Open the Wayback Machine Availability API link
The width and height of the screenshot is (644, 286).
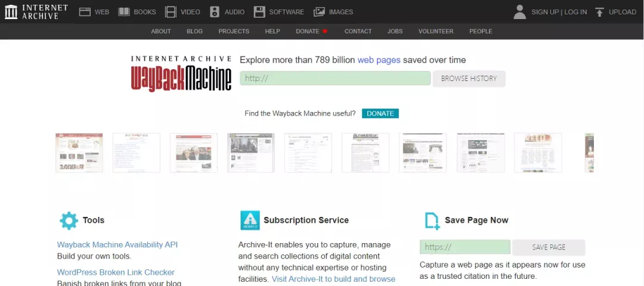click(117, 244)
